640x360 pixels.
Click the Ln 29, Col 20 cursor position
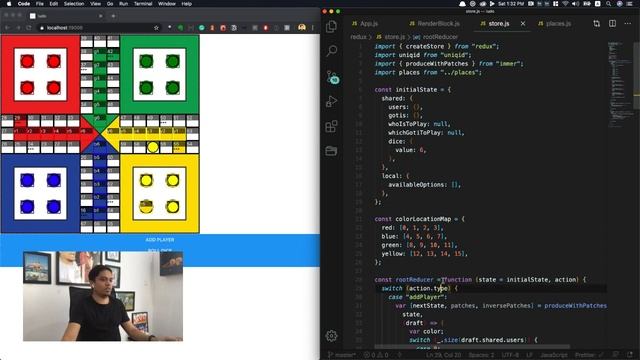(443, 355)
